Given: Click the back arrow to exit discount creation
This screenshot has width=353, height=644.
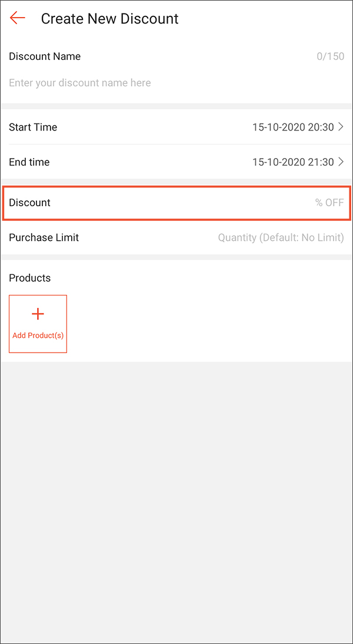Looking at the screenshot, I should [x=17, y=18].
